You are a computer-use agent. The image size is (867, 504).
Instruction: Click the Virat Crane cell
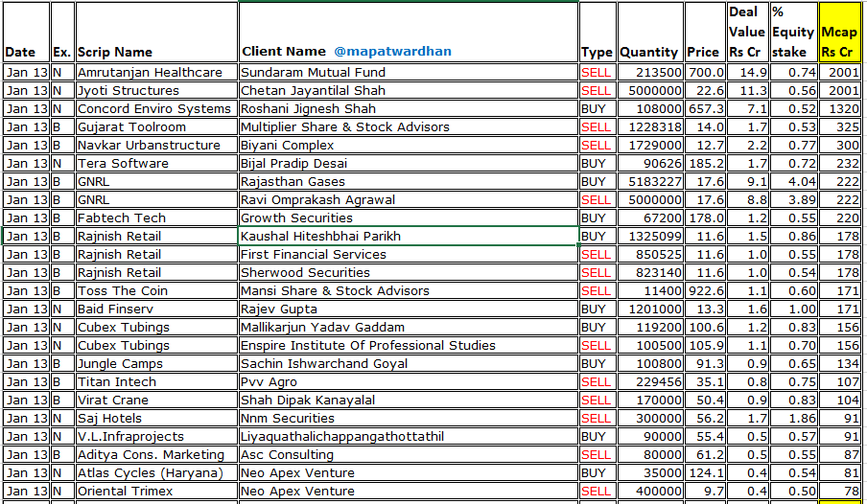click(156, 401)
